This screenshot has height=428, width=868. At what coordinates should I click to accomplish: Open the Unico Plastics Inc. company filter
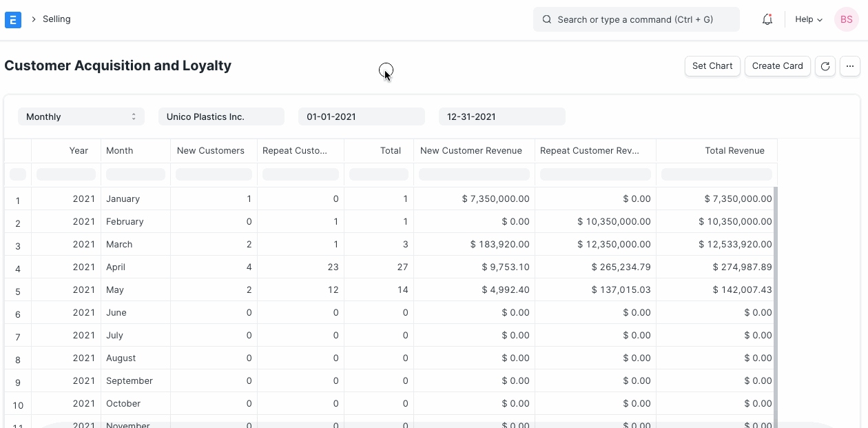[221, 116]
